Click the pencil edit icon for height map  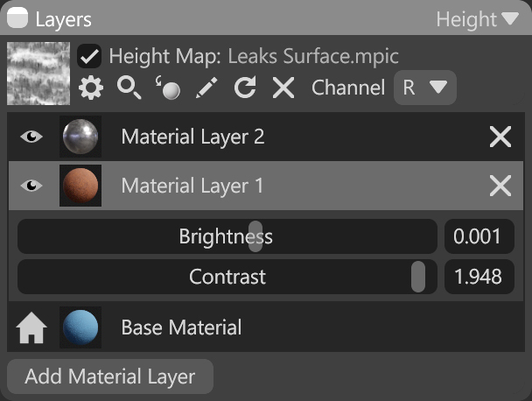tap(206, 88)
